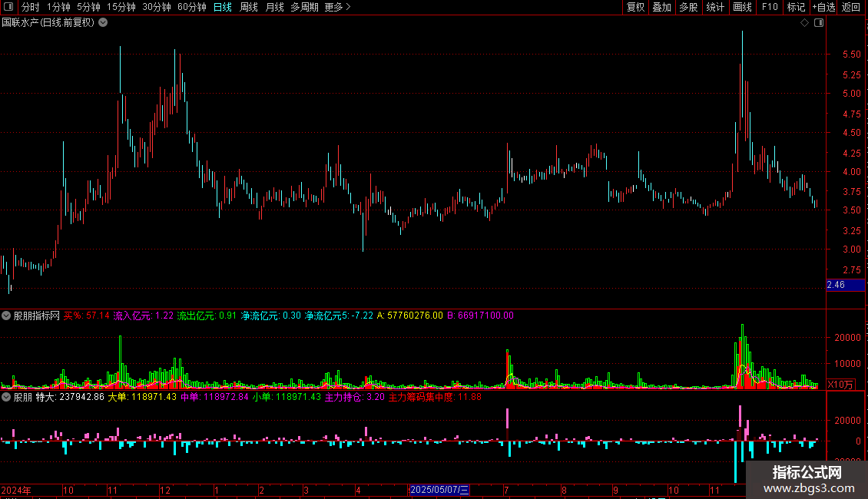
Task: Click the 复权 button
Action: coord(635,7)
